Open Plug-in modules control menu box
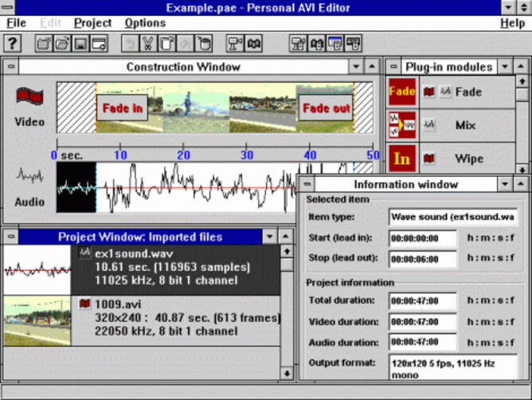 pyautogui.click(x=393, y=66)
